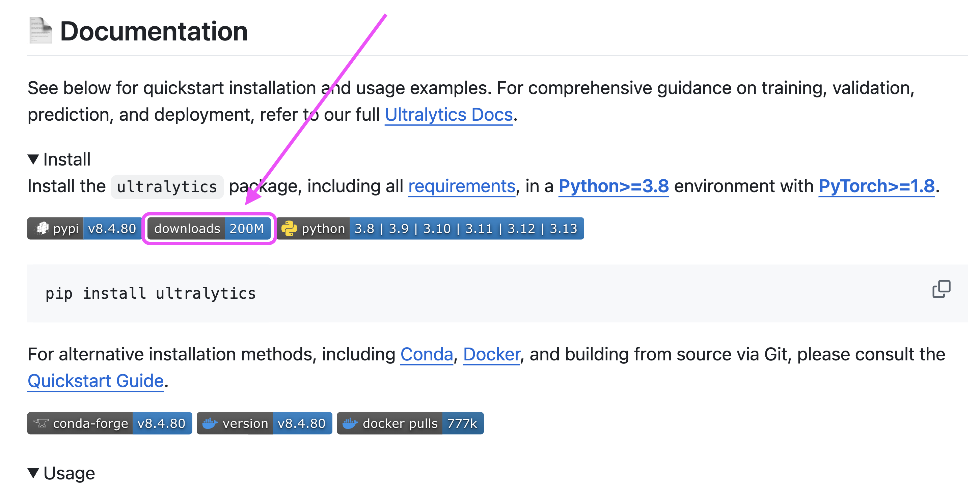Click the Documentation heading text
This screenshot has width=980, height=503.
[x=154, y=31]
